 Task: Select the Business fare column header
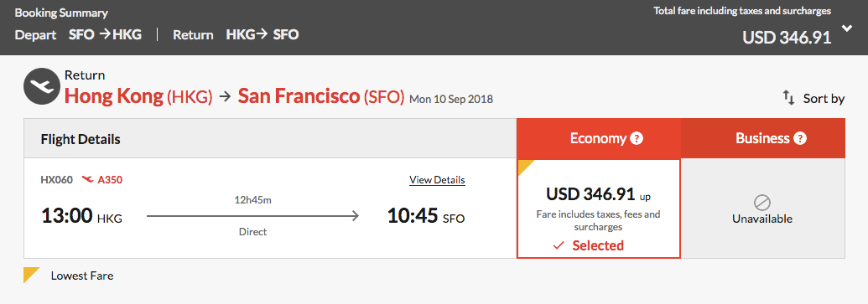[x=763, y=138]
